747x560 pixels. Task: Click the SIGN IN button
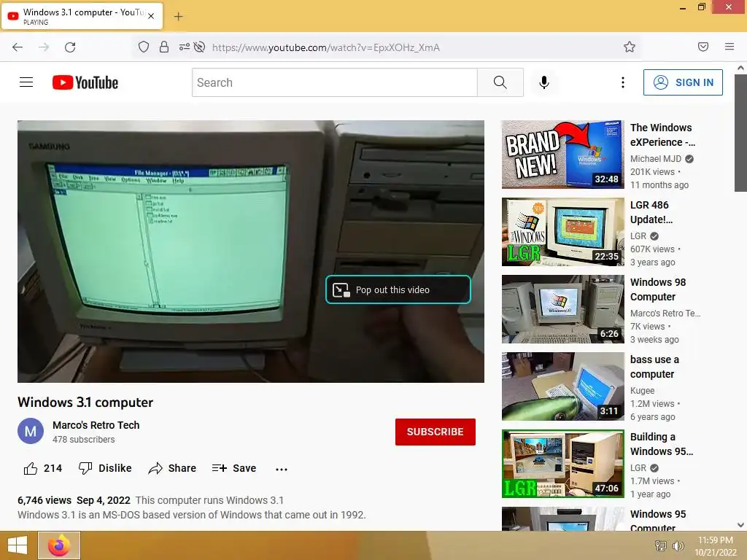click(x=683, y=82)
